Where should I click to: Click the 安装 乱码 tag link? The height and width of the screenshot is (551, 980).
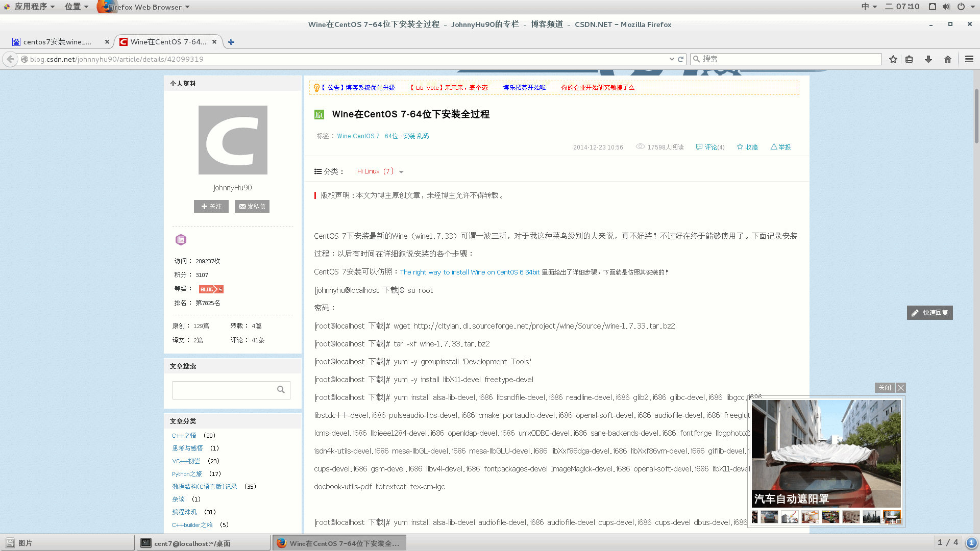tap(416, 136)
